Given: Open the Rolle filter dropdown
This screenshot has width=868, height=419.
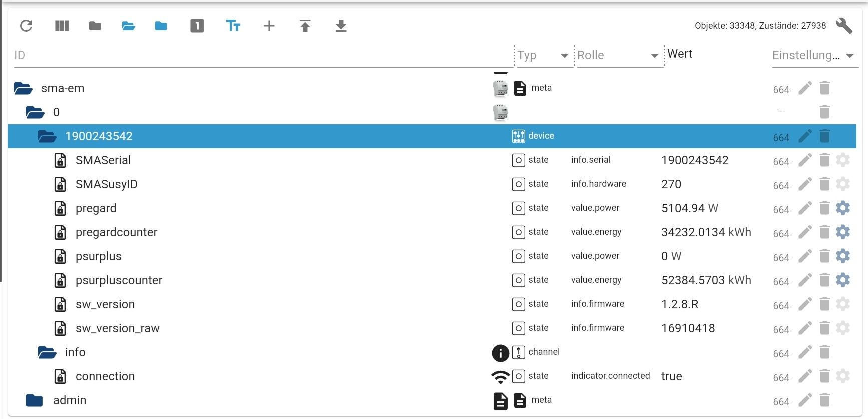Looking at the screenshot, I should pyautogui.click(x=654, y=56).
